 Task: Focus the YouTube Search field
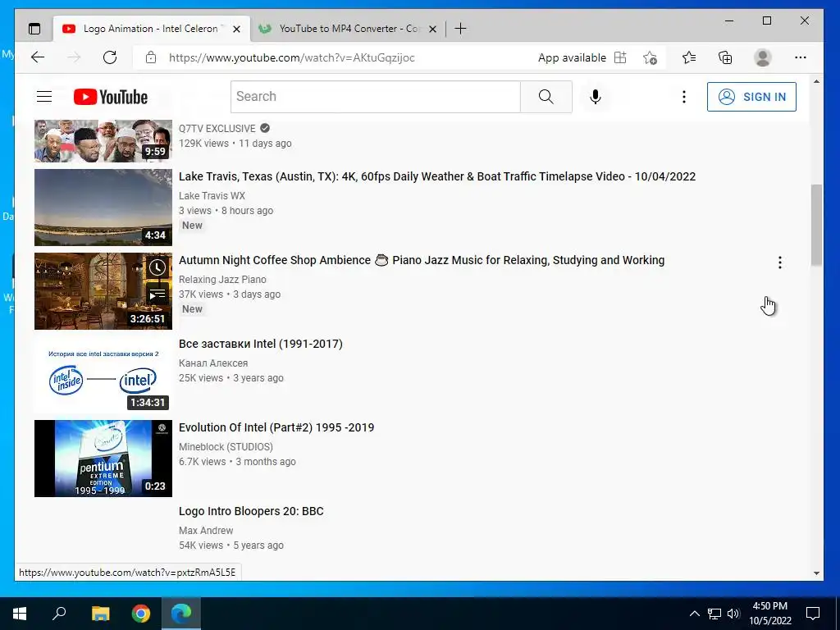tap(376, 97)
